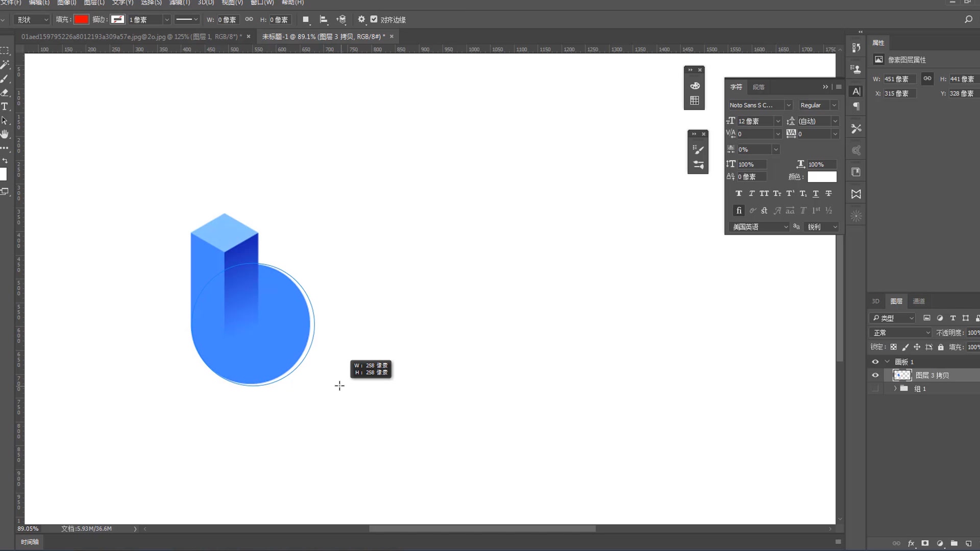
Task: Select the Hand tool
Action: [x=5, y=134]
